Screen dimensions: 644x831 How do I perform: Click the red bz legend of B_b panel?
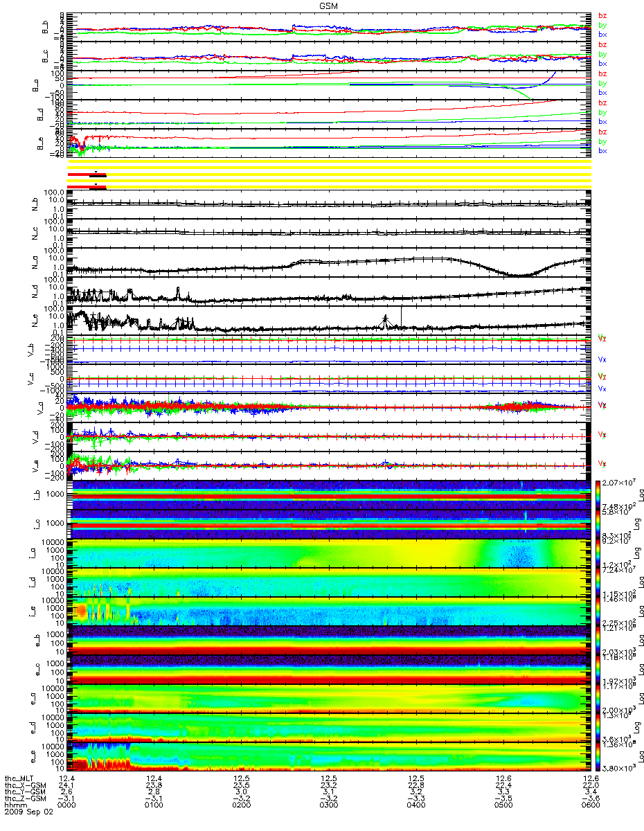602,15
